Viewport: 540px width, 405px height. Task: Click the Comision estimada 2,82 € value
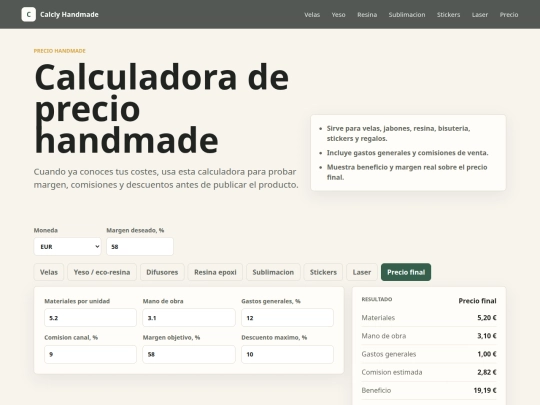pos(487,372)
